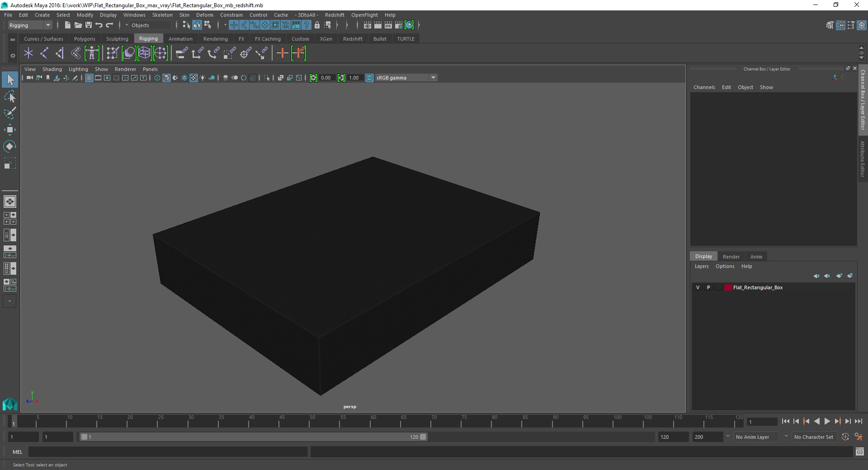Select the Locator icon on Rigging shelf

coord(28,53)
